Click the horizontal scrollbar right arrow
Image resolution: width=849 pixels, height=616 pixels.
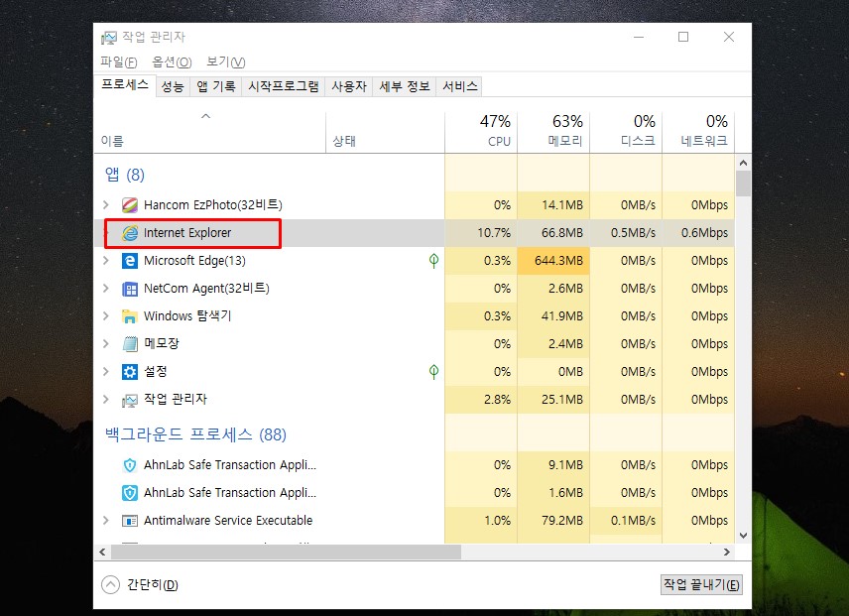coord(727,553)
